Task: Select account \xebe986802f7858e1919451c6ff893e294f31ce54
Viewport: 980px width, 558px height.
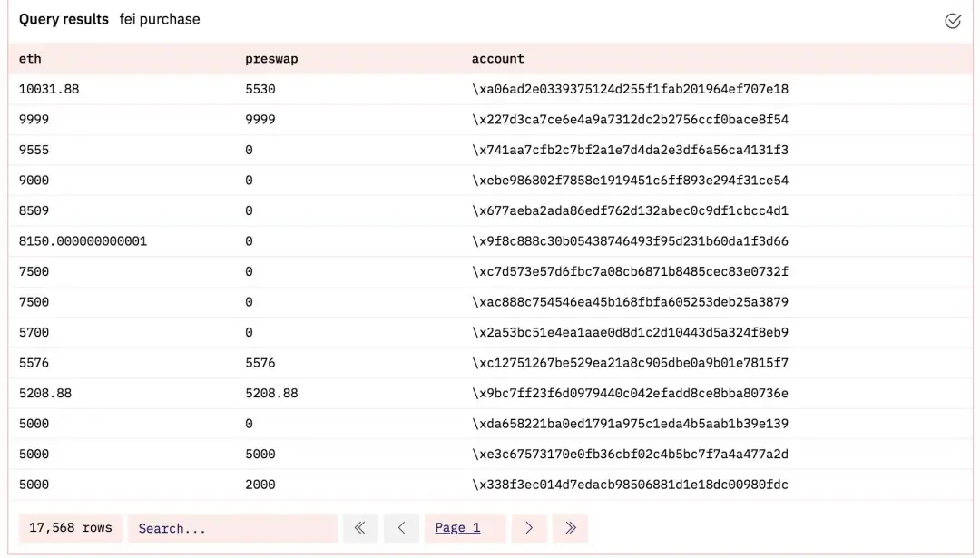Action: tap(630, 181)
